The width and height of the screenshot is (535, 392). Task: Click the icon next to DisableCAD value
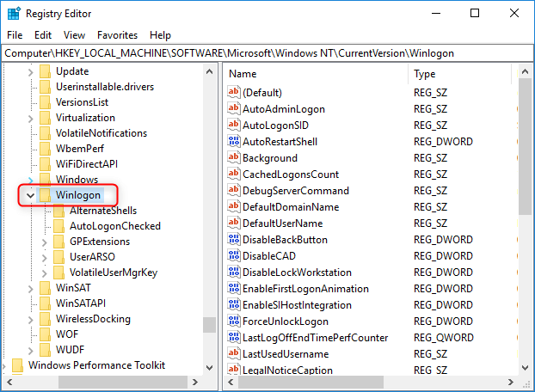[x=233, y=256]
